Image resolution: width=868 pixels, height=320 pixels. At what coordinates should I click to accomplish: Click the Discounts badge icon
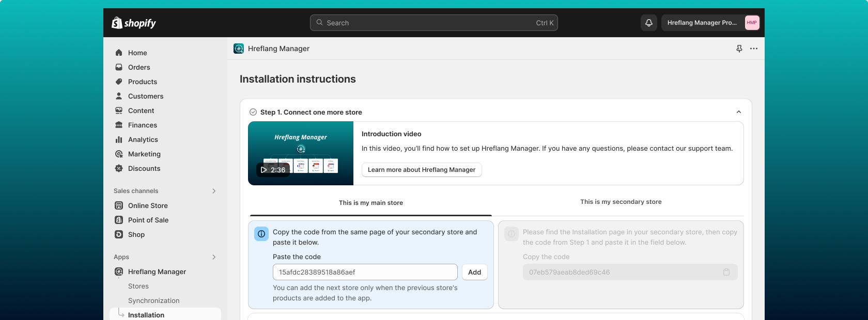(119, 168)
